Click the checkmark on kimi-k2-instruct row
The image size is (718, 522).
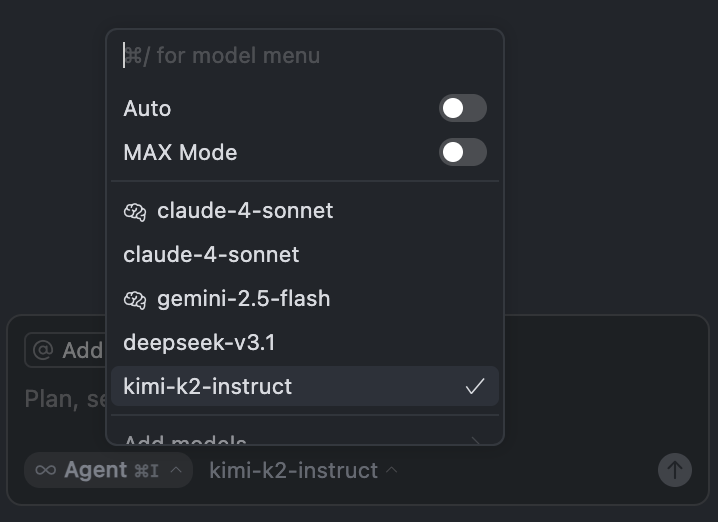click(x=475, y=386)
